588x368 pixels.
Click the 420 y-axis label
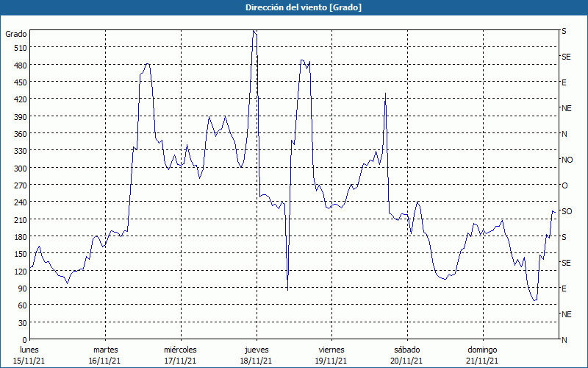pyautogui.click(x=21, y=99)
